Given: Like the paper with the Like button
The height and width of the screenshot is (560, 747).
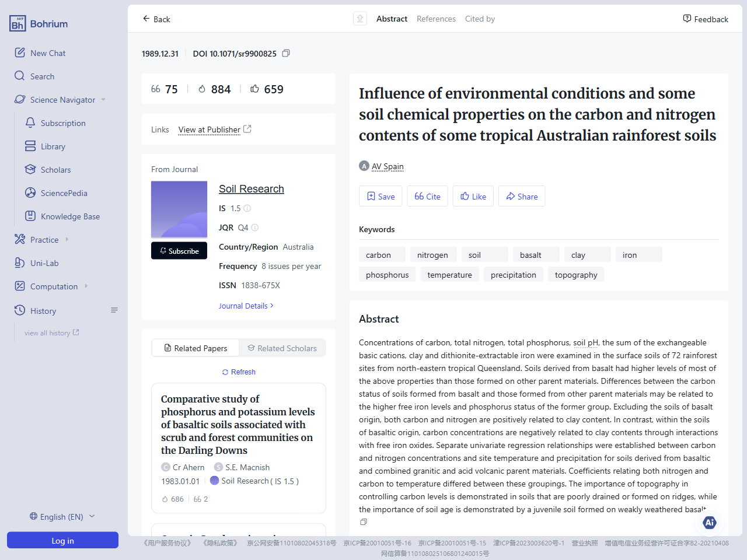Looking at the screenshot, I should [x=473, y=196].
